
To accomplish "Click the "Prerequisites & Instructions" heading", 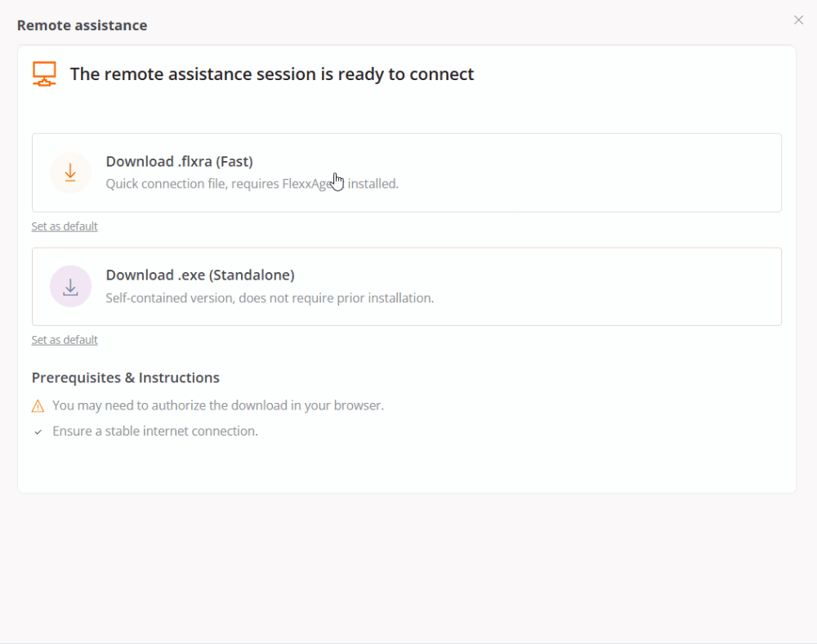I will (125, 378).
